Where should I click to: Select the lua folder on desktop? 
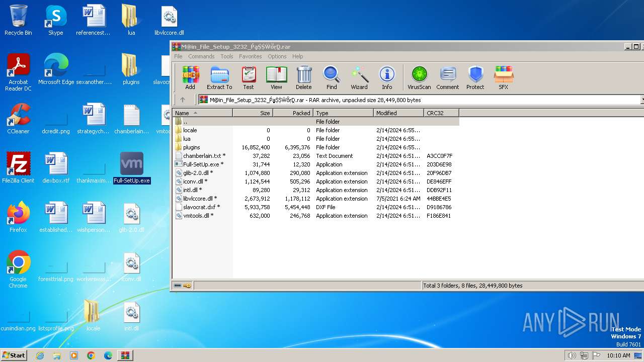131,20
